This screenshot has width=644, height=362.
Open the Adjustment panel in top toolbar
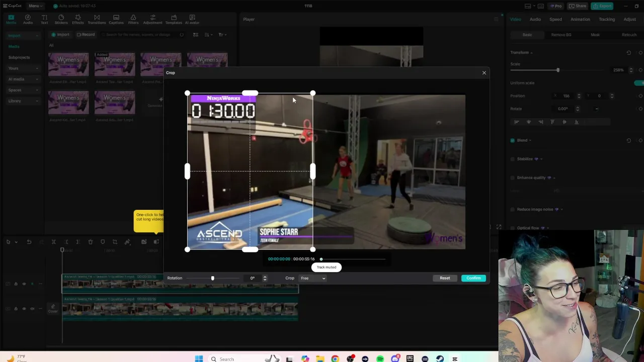tap(152, 19)
